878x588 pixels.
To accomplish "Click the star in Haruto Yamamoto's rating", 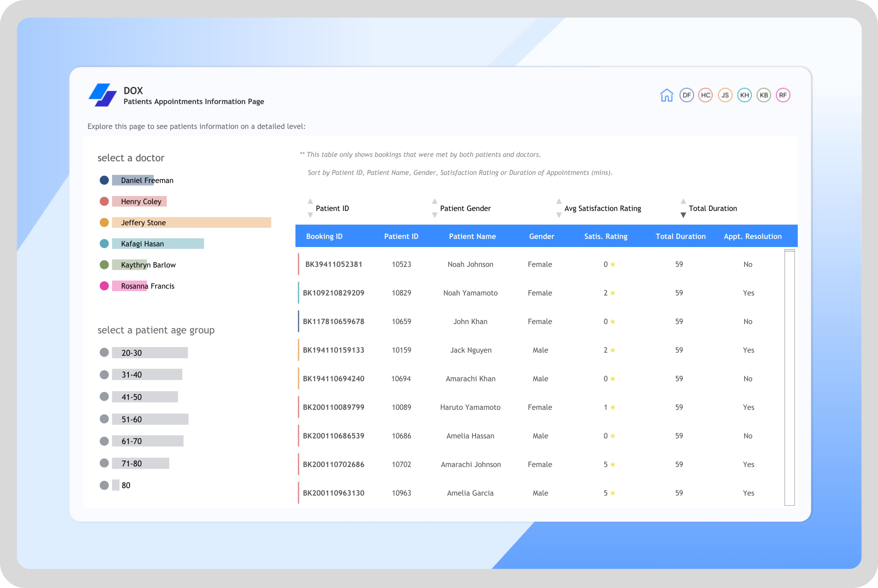I will 612,407.
